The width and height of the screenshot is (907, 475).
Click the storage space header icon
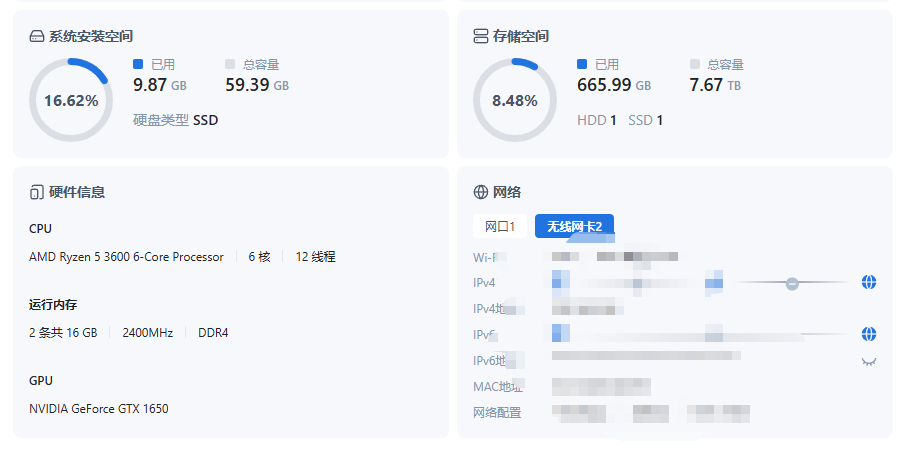pos(481,37)
